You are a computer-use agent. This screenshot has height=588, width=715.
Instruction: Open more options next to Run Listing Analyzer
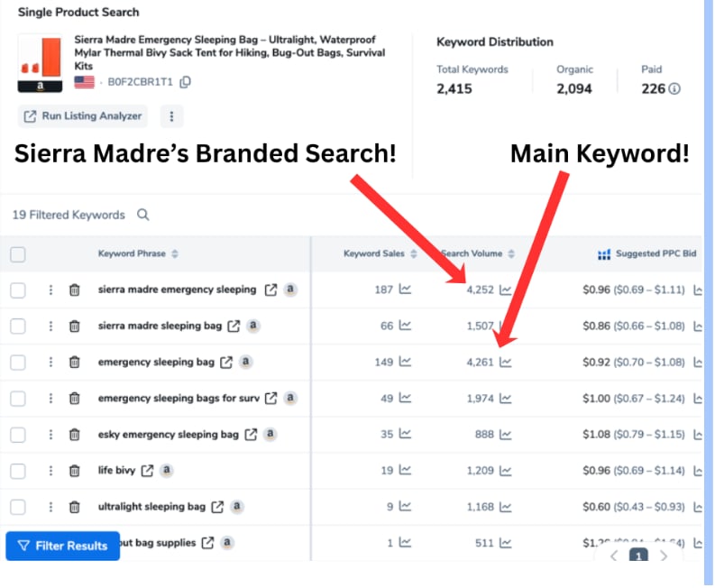pos(171,115)
